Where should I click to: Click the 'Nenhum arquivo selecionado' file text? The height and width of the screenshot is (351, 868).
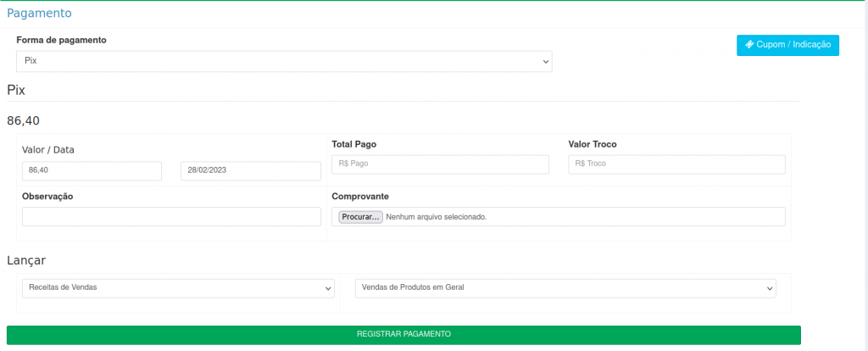437,217
